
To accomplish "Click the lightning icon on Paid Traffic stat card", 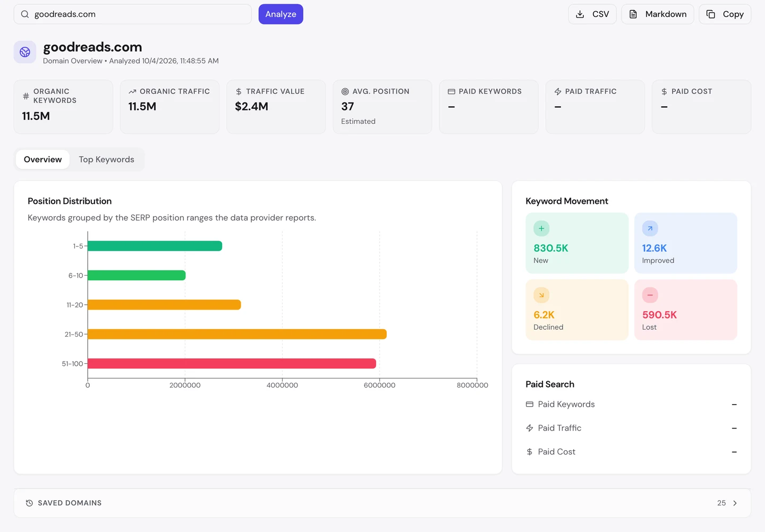I will pos(558,92).
